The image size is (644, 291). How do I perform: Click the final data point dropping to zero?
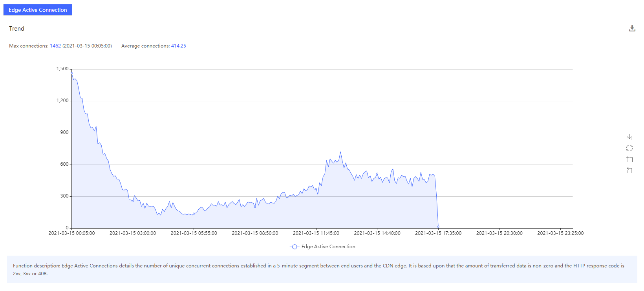tap(438, 227)
